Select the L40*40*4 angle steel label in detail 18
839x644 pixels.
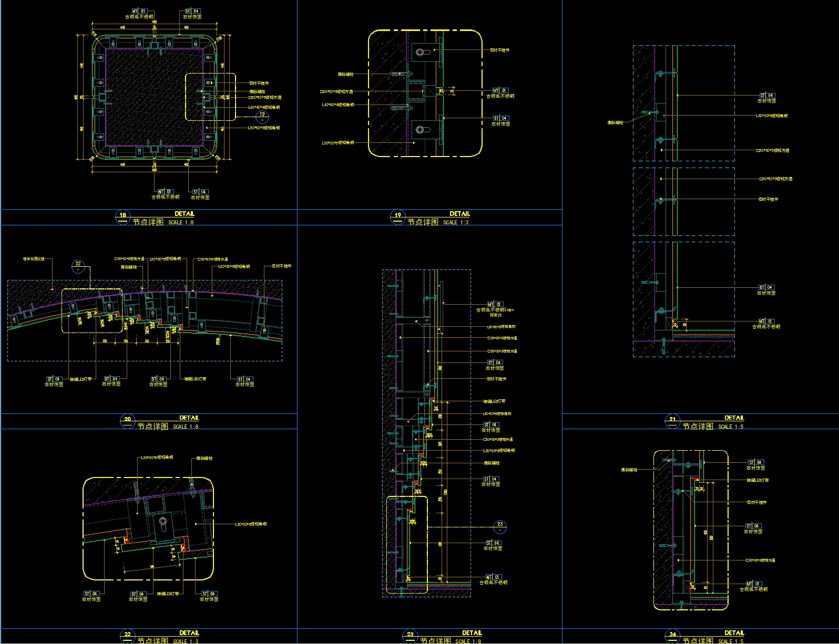click(x=264, y=107)
